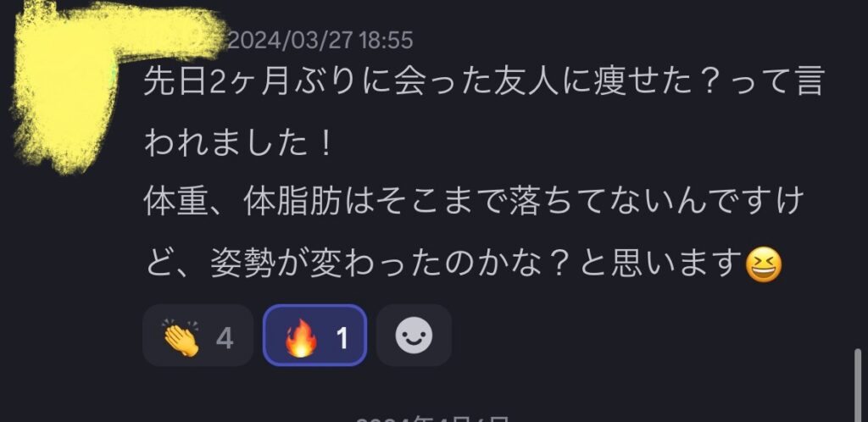The width and height of the screenshot is (868, 422).
Task: Open the add reaction smiley picker
Action: click(414, 336)
